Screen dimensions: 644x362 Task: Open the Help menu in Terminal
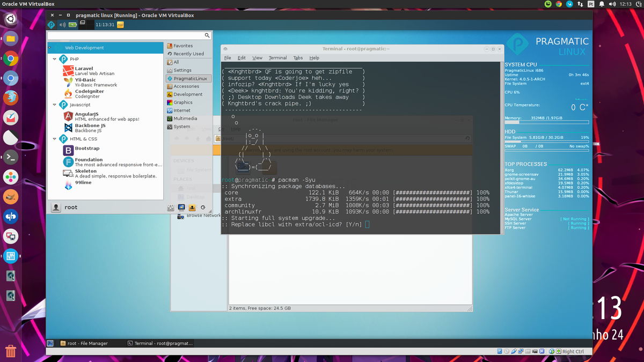coord(314,58)
